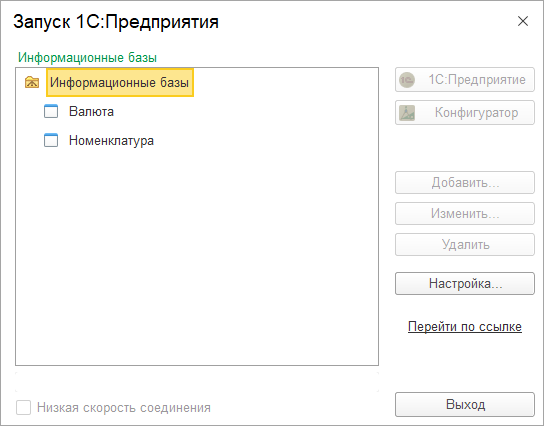
Task: Click the Валюта database icon
Action: pos(51,111)
